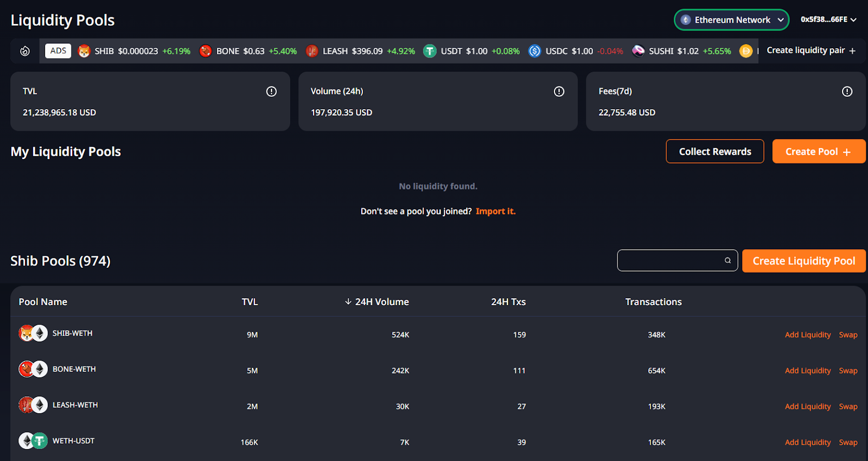
Task: Open the Volume (24h) info icon
Action: [559, 91]
